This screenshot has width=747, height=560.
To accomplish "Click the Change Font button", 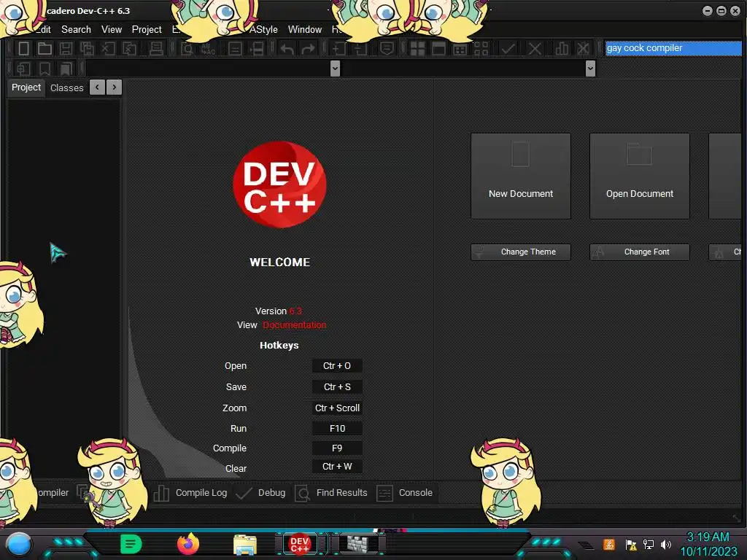I will 640,252.
